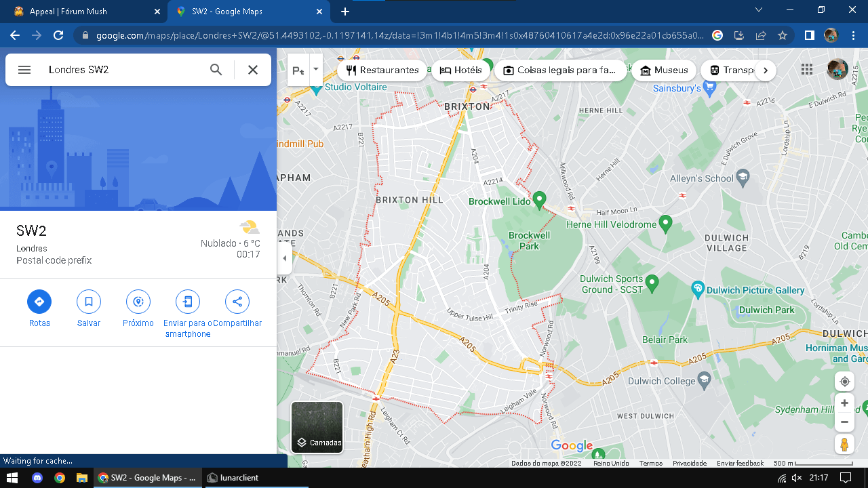This screenshot has width=868, height=488.
Task: Click the Brockwell Park map label
Action: coord(530,241)
